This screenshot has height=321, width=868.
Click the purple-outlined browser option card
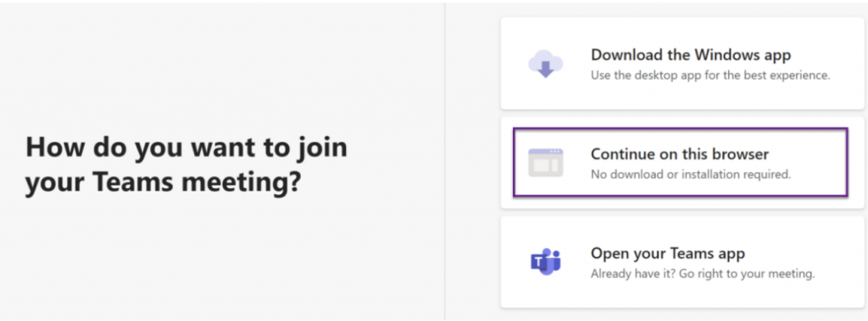(x=681, y=162)
